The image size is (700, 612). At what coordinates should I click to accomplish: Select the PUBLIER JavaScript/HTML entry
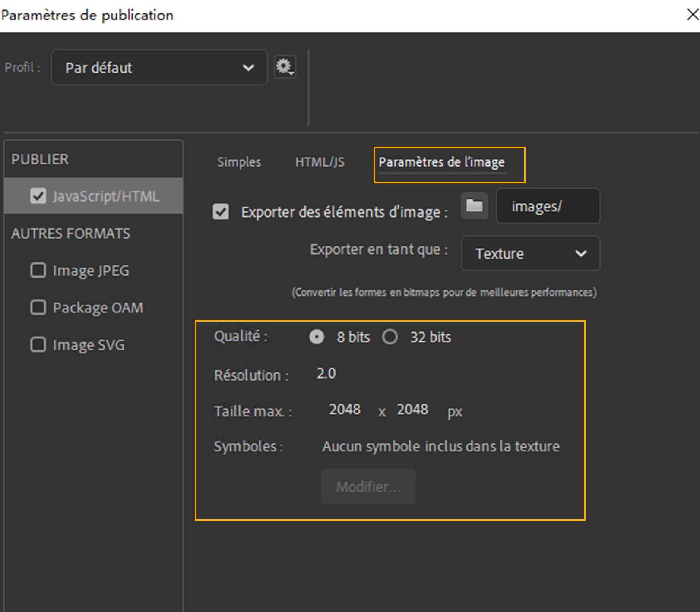[x=106, y=196]
